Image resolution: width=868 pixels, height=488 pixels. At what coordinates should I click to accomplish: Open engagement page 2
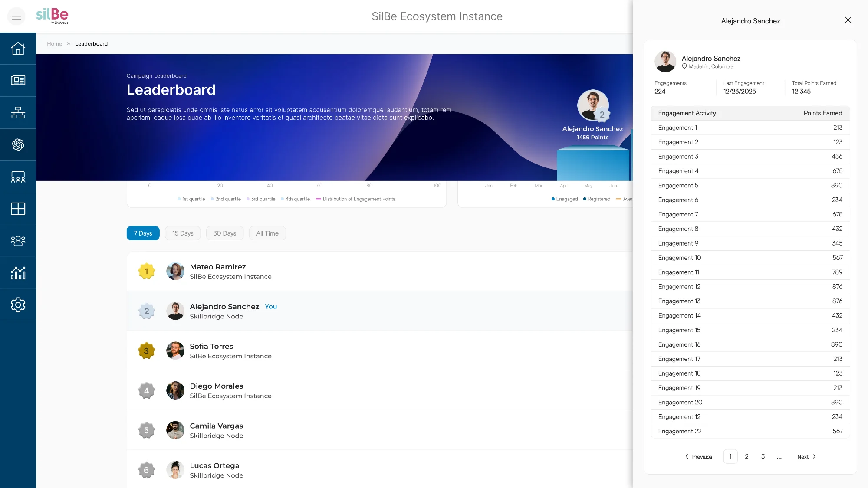click(746, 457)
